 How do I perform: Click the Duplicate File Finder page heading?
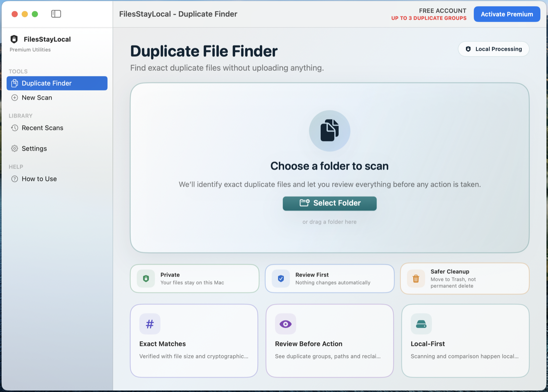coord(204,51)
